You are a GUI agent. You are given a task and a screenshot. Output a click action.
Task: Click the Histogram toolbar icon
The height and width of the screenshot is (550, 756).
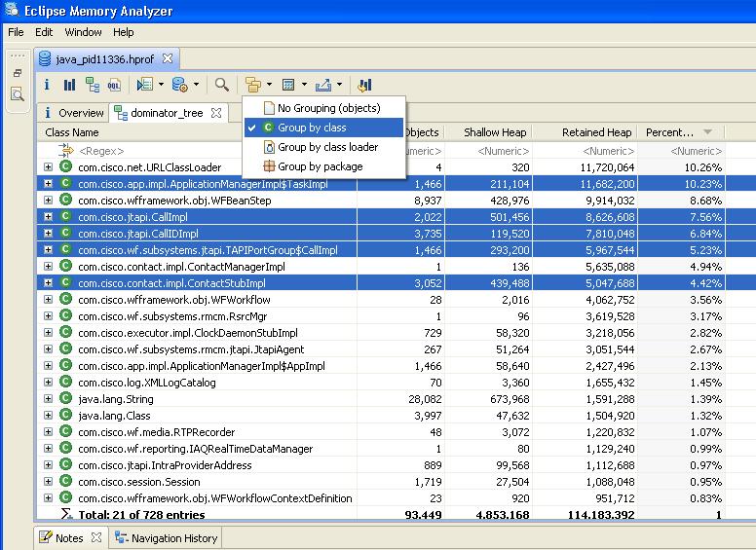tap(69, 86)
